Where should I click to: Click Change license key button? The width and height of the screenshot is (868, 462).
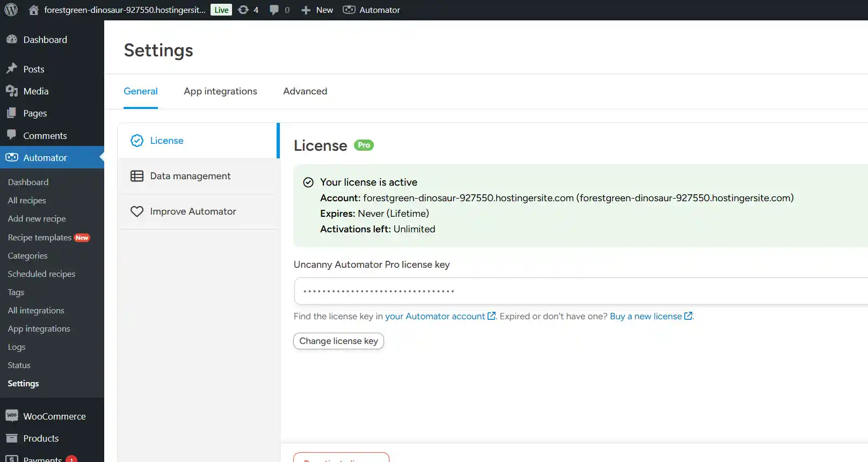[338, 341]
